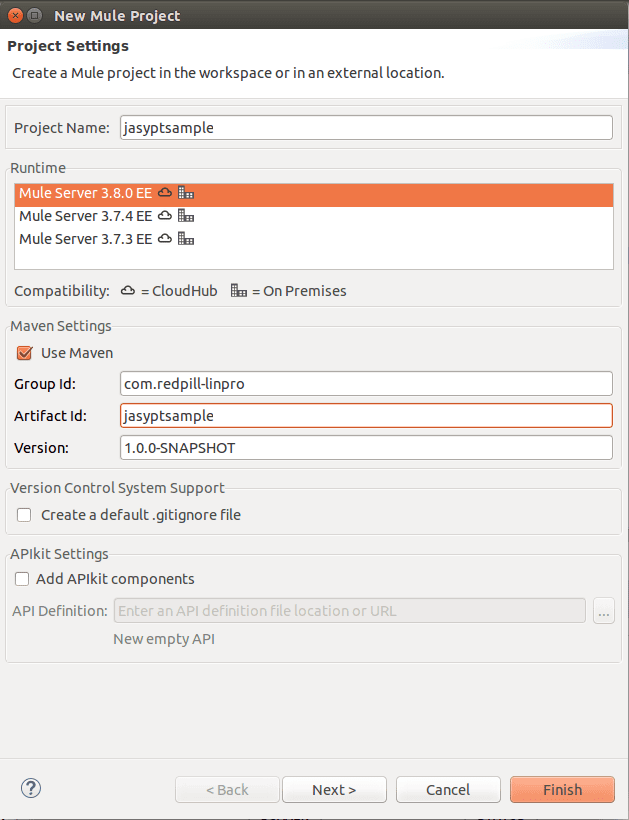Cancel the New Mule Project dialog

point(448,789)
